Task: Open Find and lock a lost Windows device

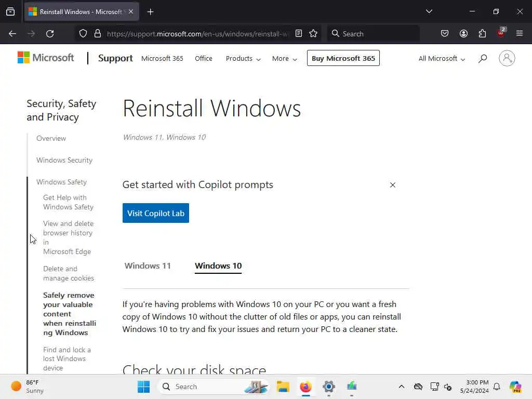Action: 67,358
